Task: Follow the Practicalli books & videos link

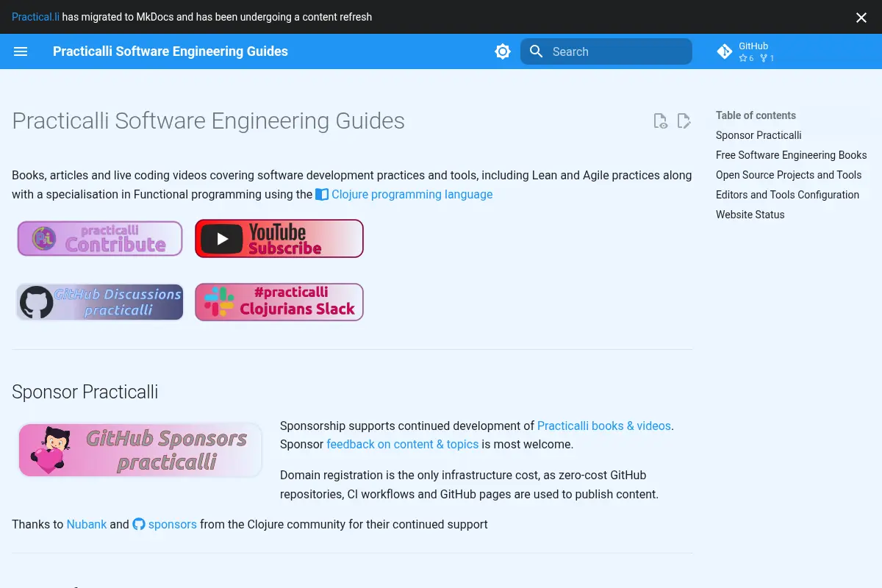Action: pos(604,426)
